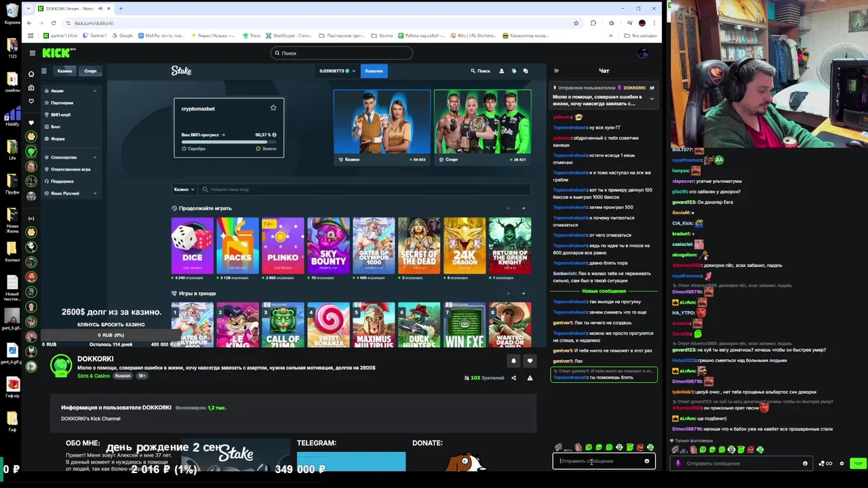This screenshot has width=868, height=488.
Task: Open the Plinko game thumbnail
Action: 283,245
